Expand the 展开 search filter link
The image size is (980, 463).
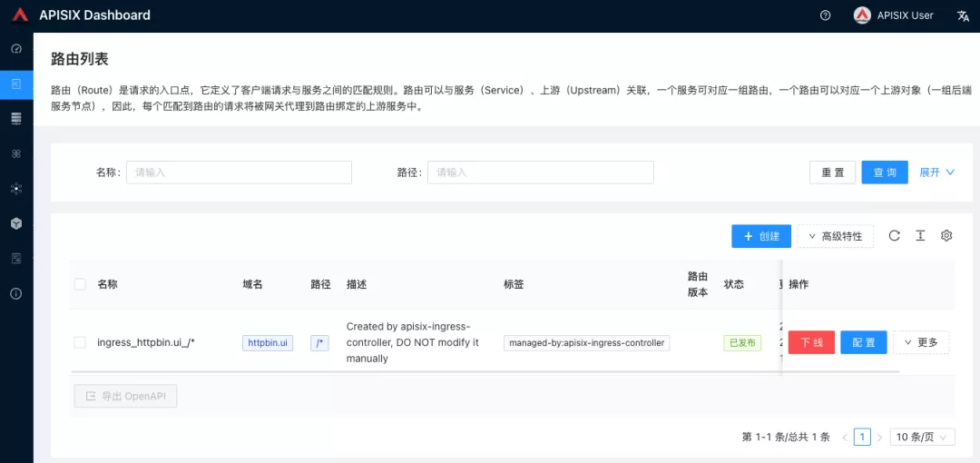[x=936, y=172]
